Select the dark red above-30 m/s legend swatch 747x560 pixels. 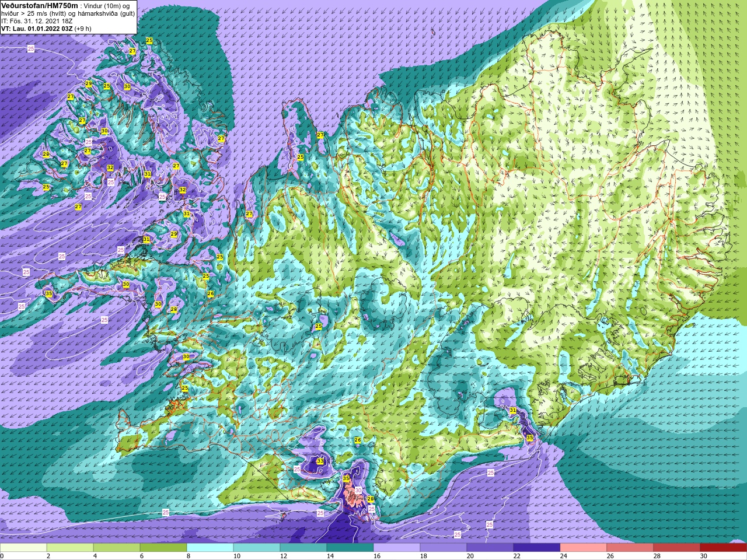tap(724, 547)
